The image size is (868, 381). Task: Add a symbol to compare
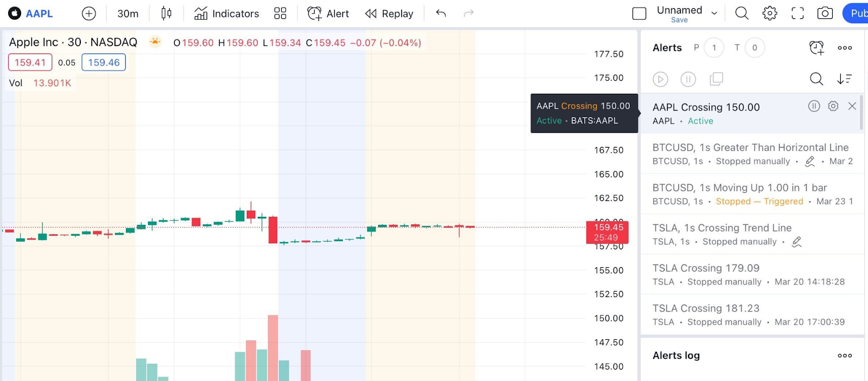(x=89, y=14)
